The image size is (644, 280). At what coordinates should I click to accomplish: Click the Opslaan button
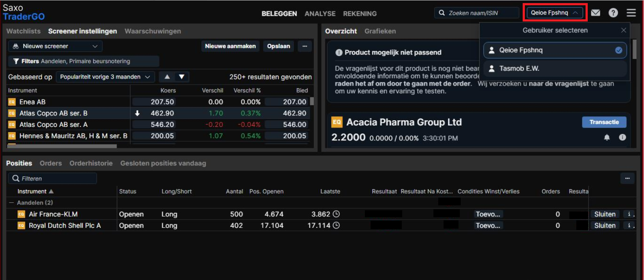[279, 46]
